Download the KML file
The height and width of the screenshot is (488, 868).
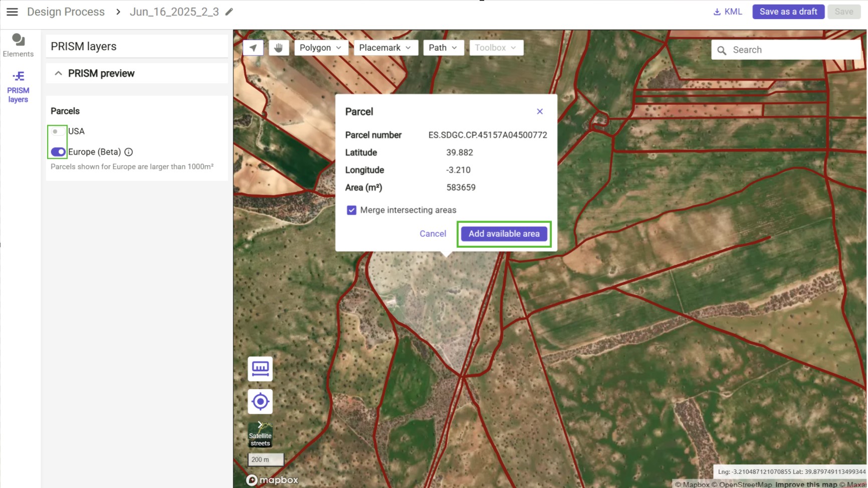(x=728, y=12)
